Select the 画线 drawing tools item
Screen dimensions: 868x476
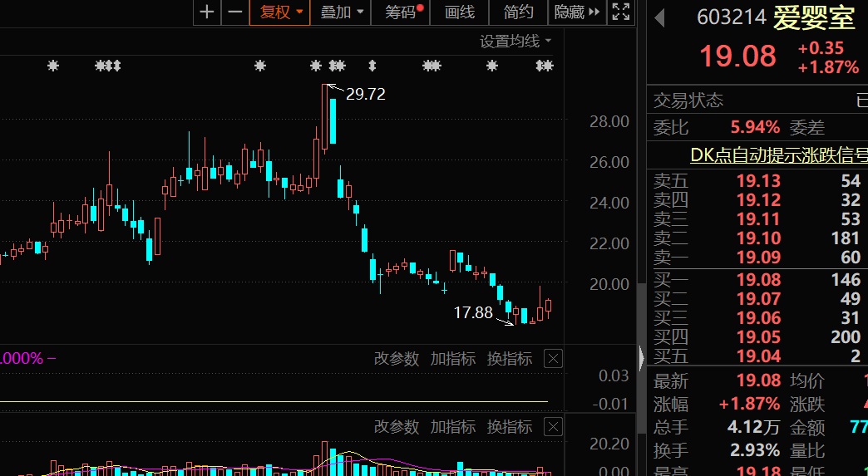[x=460, y=12]
